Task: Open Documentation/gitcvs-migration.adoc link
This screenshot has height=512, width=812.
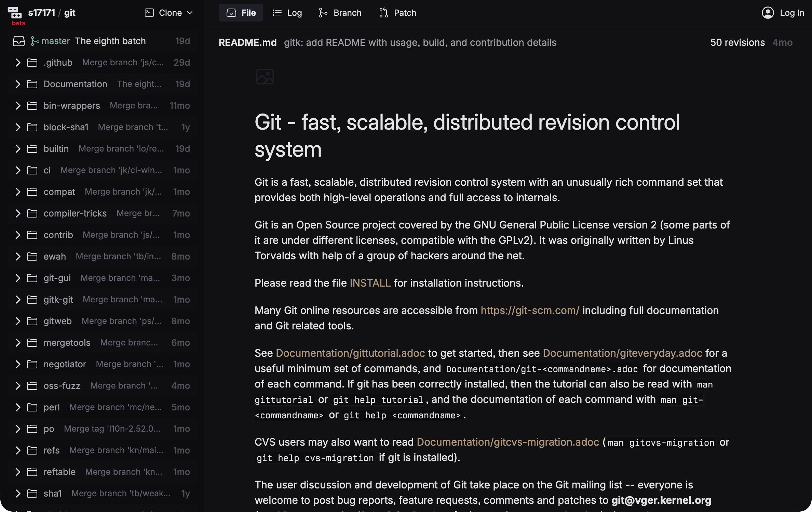Action: point(507,442)
